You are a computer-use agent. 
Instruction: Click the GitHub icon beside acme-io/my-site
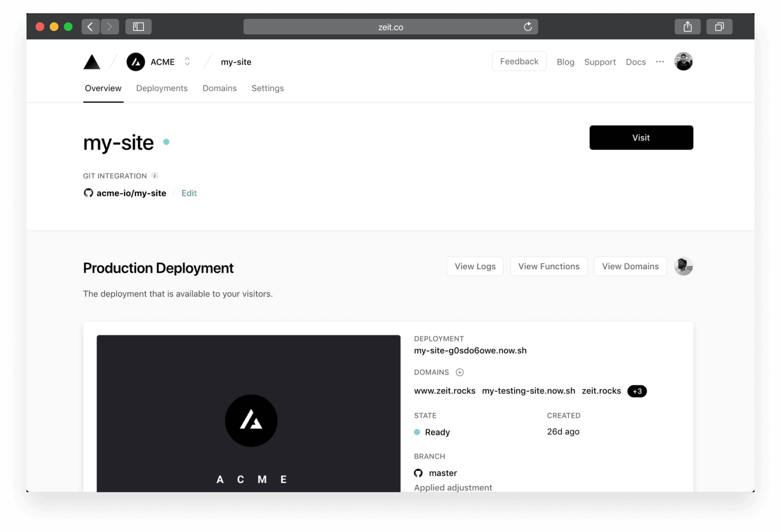[x=88, y=193]
